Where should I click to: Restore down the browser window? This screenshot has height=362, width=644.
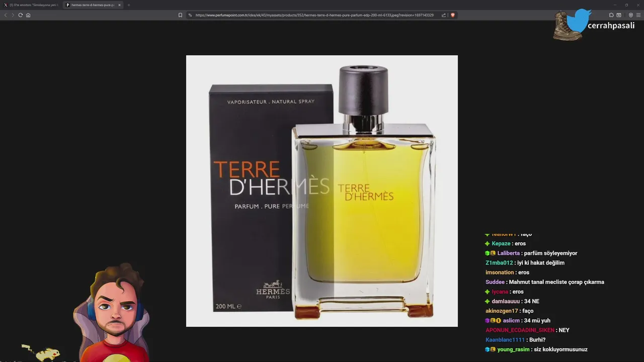626,5
